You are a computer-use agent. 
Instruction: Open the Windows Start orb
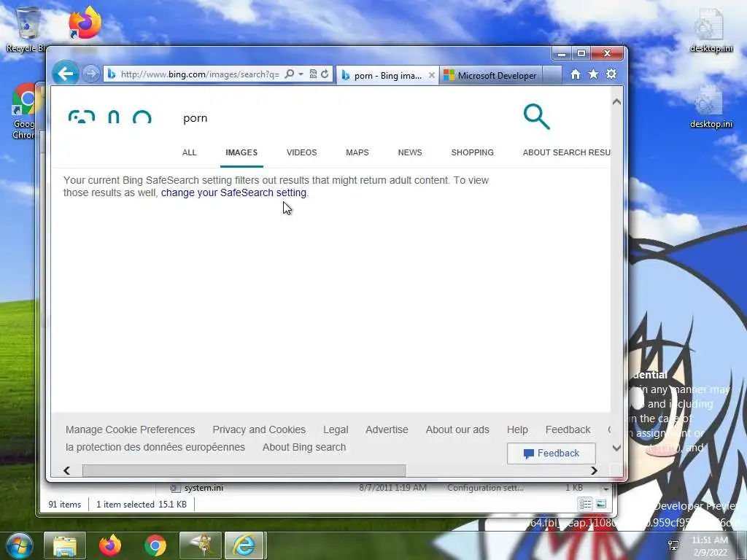[18, 545]
